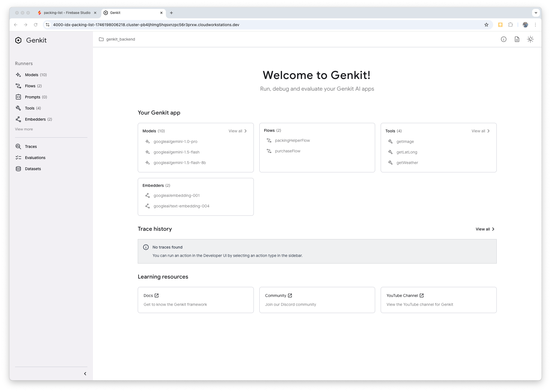Collapse the sidebar with the chevron

(x=85, y=374)
